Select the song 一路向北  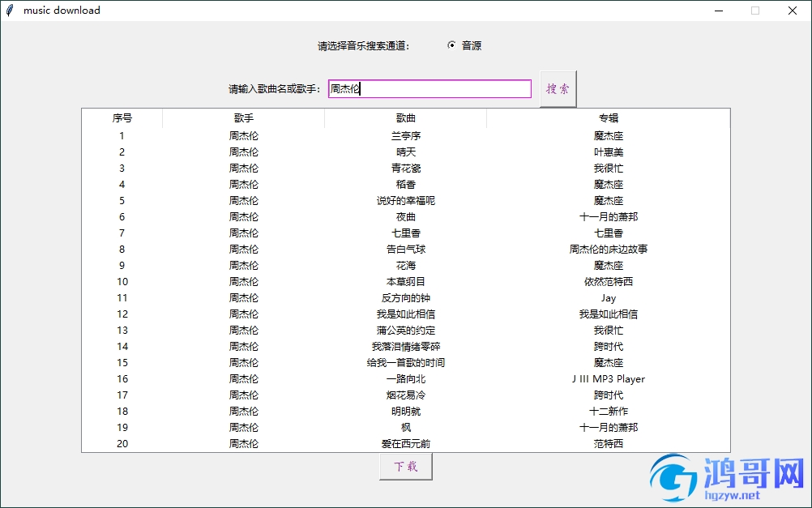(405, 379)
